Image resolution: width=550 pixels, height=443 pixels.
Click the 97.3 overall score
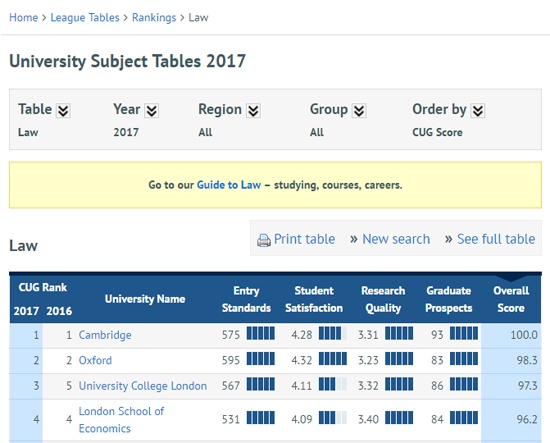(x=528, y=386)
